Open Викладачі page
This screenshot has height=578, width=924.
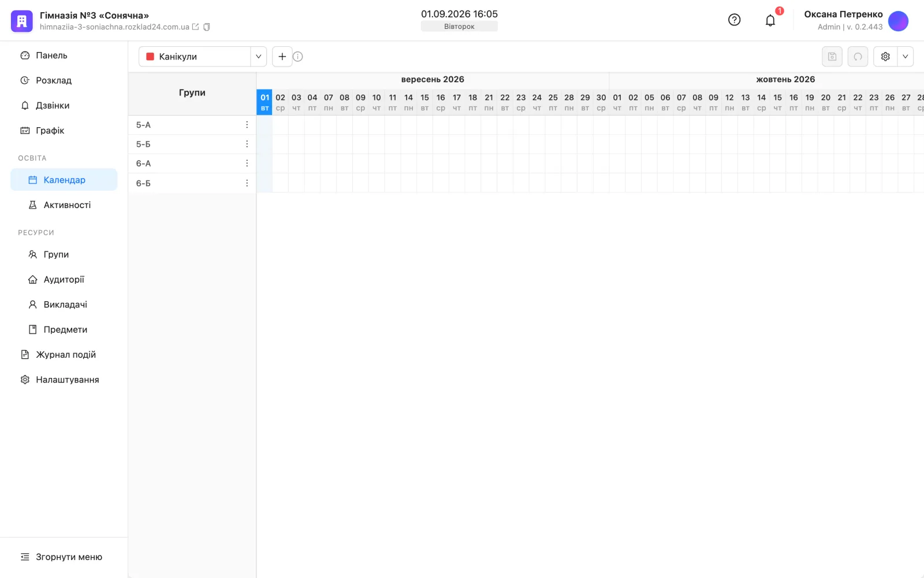64,305
